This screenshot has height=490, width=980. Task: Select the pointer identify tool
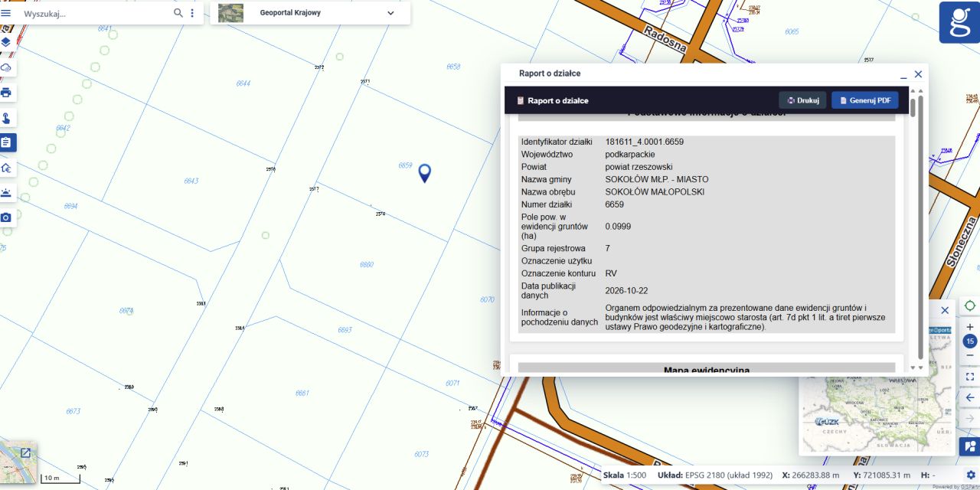[6, 118]
